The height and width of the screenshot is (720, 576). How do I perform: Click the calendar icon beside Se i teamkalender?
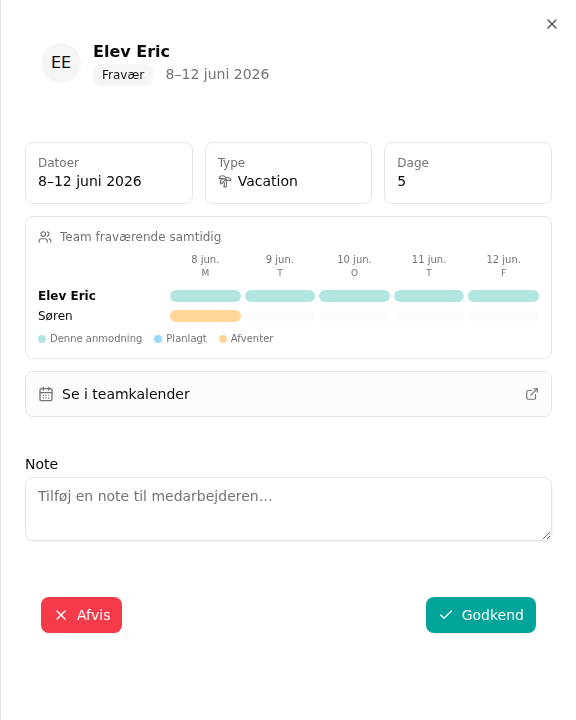[46, 394]
